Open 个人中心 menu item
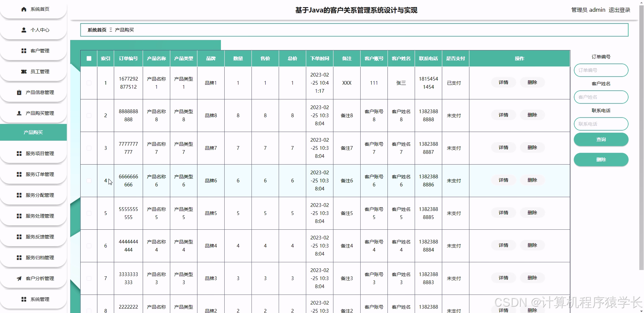Screen dimensions: 644x313 tap(33, 30)
